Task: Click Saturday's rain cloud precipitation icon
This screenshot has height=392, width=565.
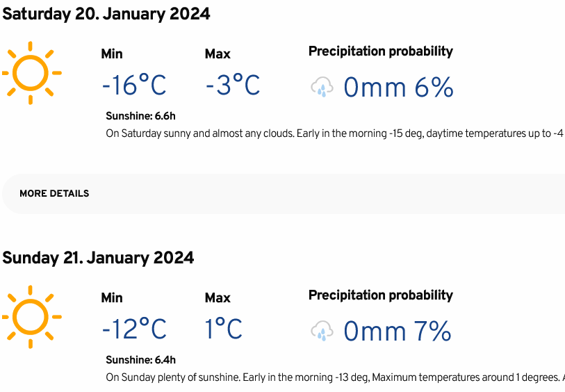Action: point(322,87)
